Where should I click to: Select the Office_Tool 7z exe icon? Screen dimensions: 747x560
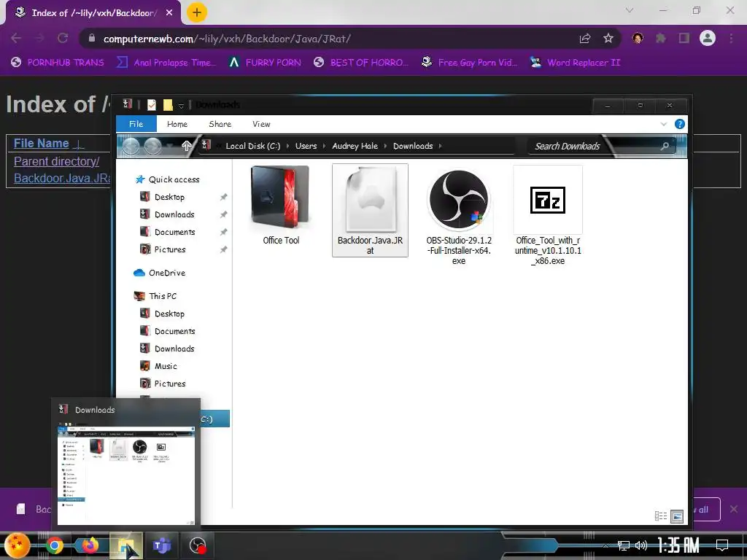pyautogui.click(x=548, y=200)
